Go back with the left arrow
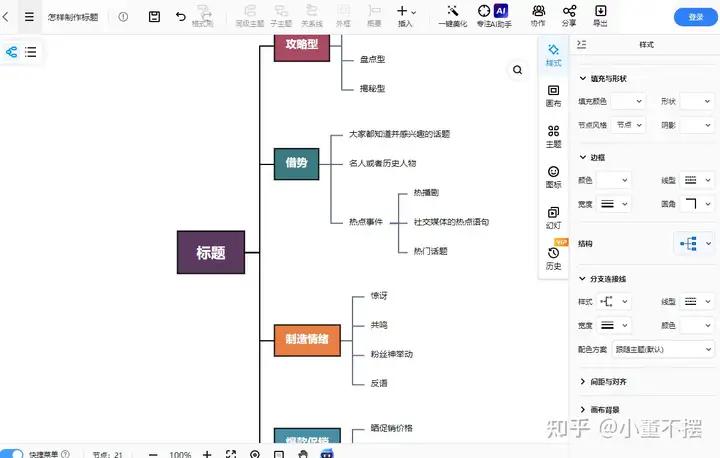The height and width of the screenshot is (458, 720). click(6, 17)
